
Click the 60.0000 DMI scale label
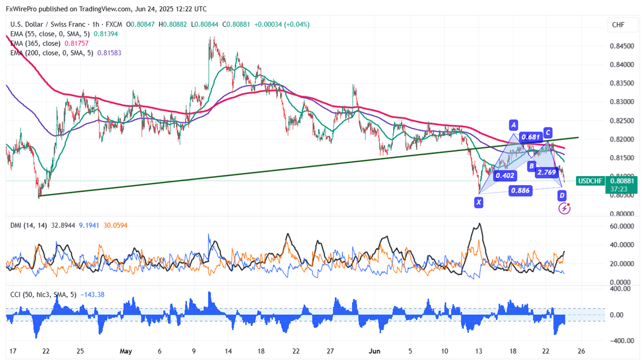pyautogui.click(x=621, y=226)
